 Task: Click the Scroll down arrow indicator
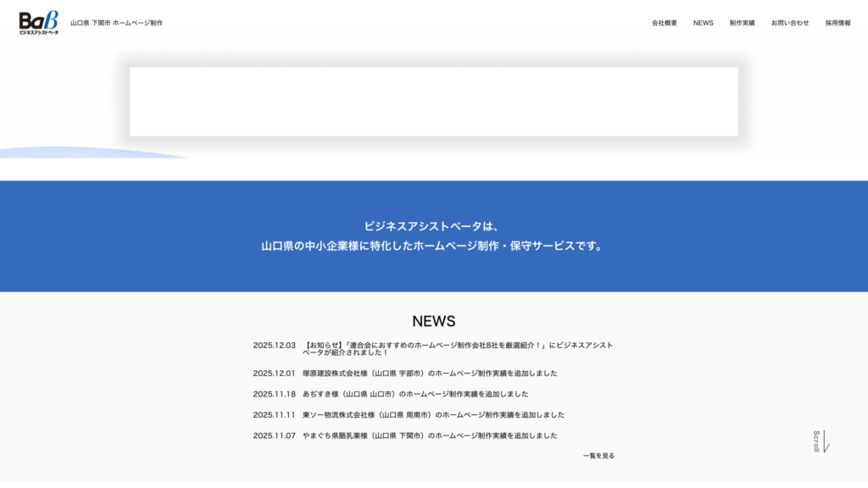tap(821, 441)
